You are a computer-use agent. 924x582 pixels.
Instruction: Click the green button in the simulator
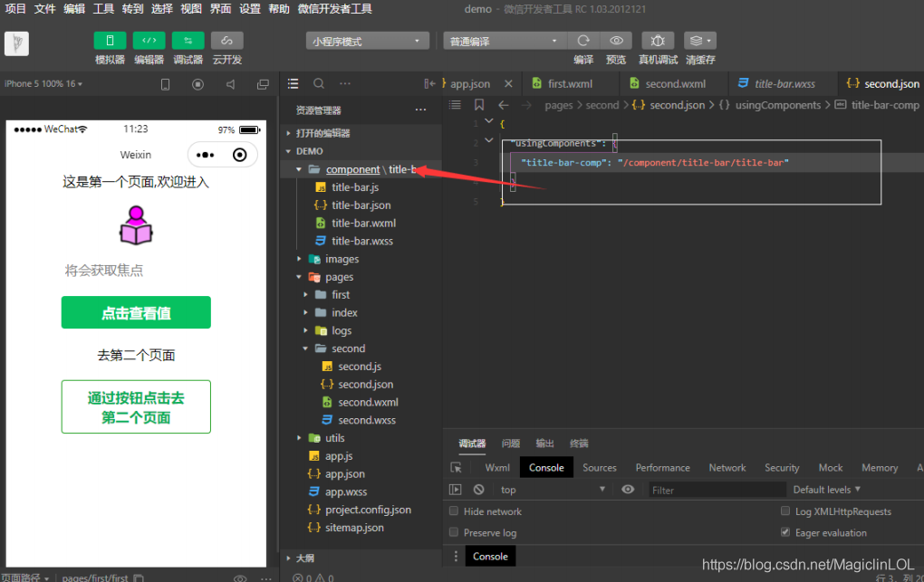tap(136, 312)
